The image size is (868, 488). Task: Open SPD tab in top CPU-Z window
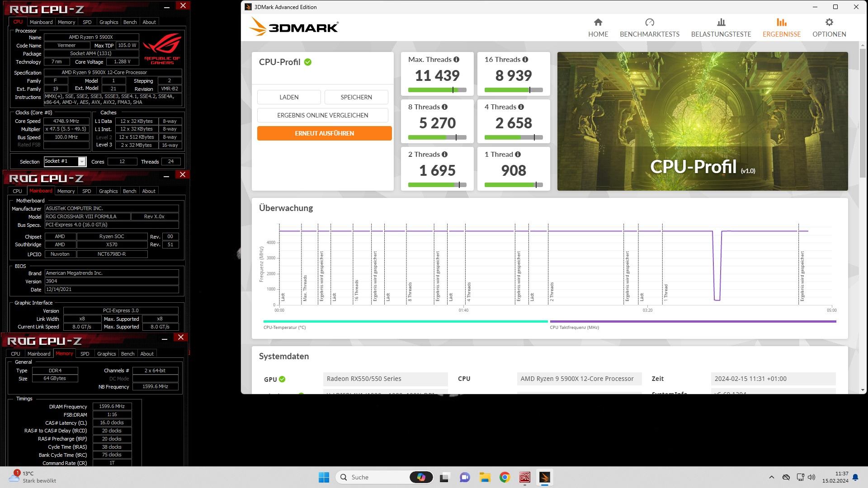87,22
